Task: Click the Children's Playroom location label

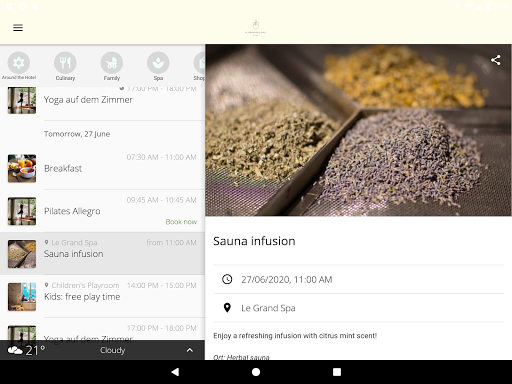Action: 85,285
